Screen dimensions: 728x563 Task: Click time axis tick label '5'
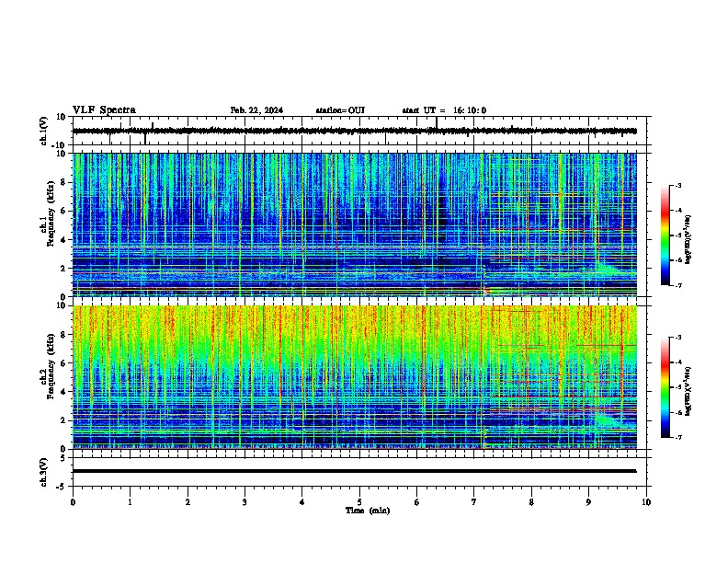(x=359, y=502)
